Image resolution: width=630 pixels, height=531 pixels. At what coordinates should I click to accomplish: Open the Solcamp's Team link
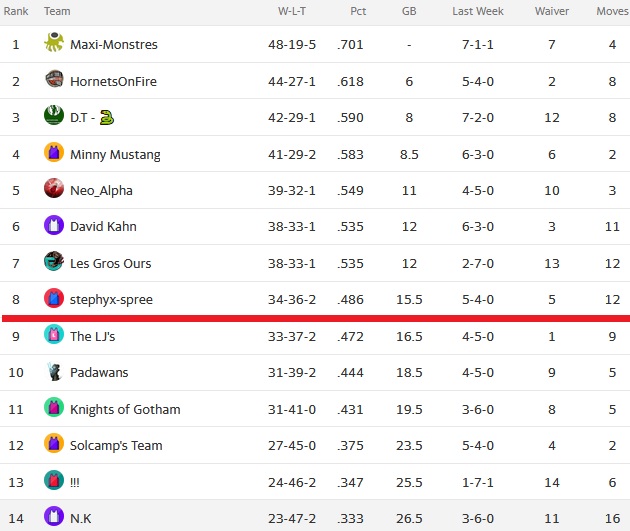116,445
